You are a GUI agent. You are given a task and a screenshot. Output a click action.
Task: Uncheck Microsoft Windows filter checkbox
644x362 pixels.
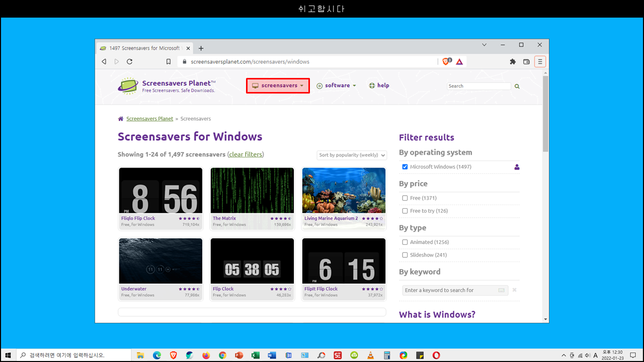(405, 167)
